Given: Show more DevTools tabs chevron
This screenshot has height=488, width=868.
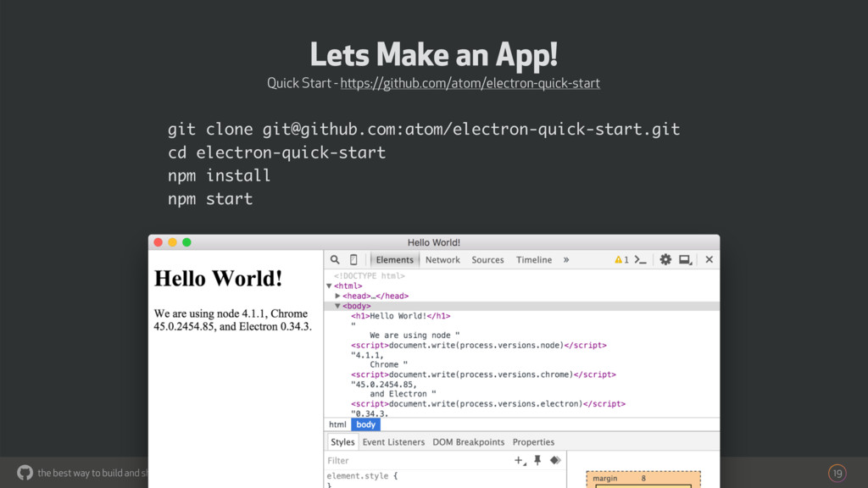Looking at the screenshot, I should point(565,259).
